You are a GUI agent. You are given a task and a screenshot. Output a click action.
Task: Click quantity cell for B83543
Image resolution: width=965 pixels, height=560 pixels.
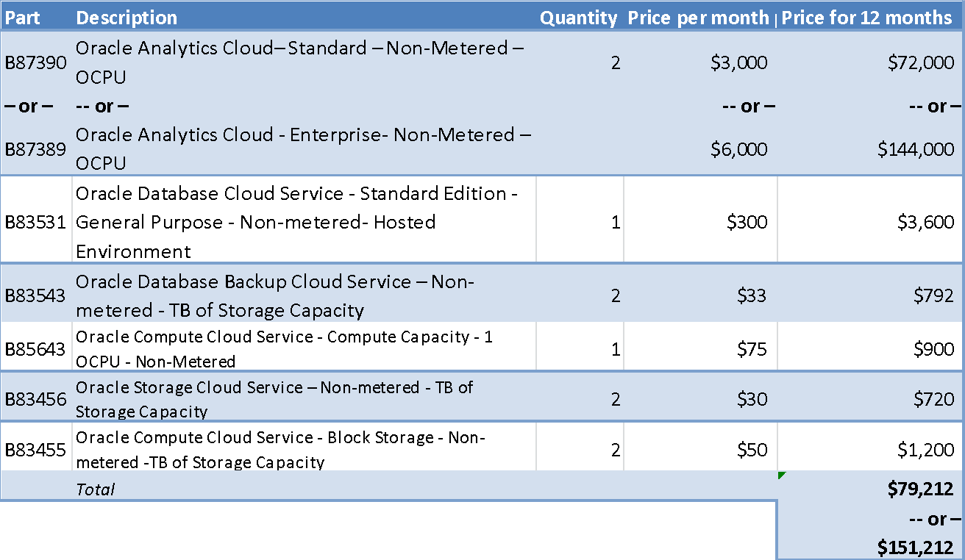pos(616,296)
